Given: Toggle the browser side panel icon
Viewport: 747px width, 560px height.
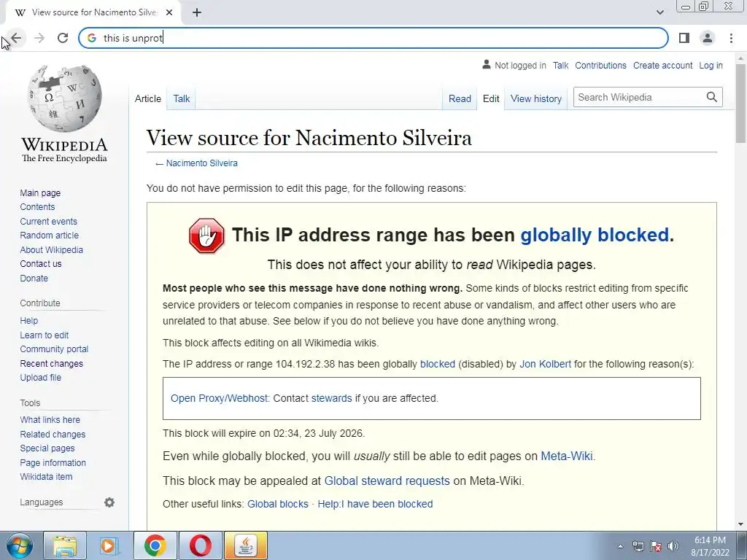Looking at the screenshot, I should point(684,38).
